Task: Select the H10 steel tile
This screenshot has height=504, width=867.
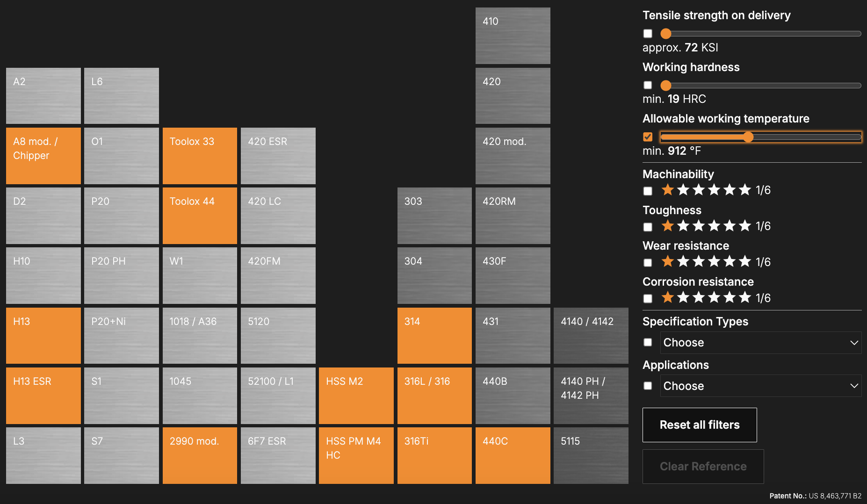Action: (x=43, y=275)
